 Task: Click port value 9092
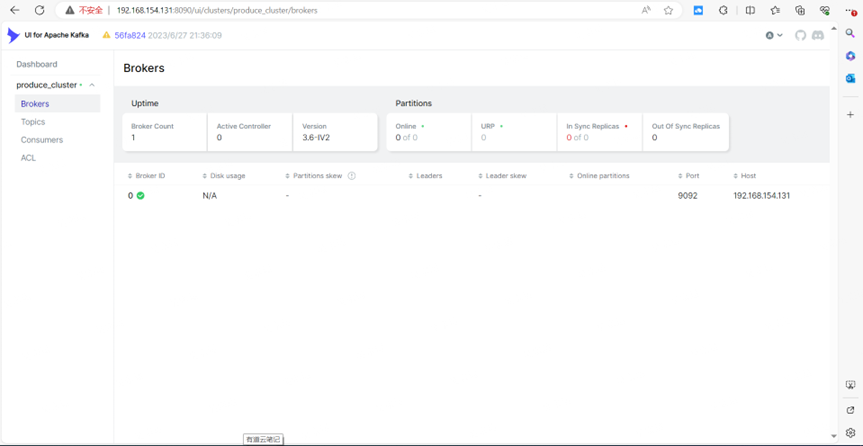coord(688,195)
